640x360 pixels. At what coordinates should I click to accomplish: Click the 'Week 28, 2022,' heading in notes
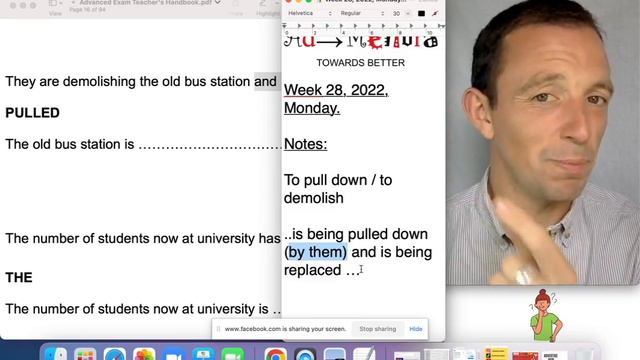coord(336,90)
